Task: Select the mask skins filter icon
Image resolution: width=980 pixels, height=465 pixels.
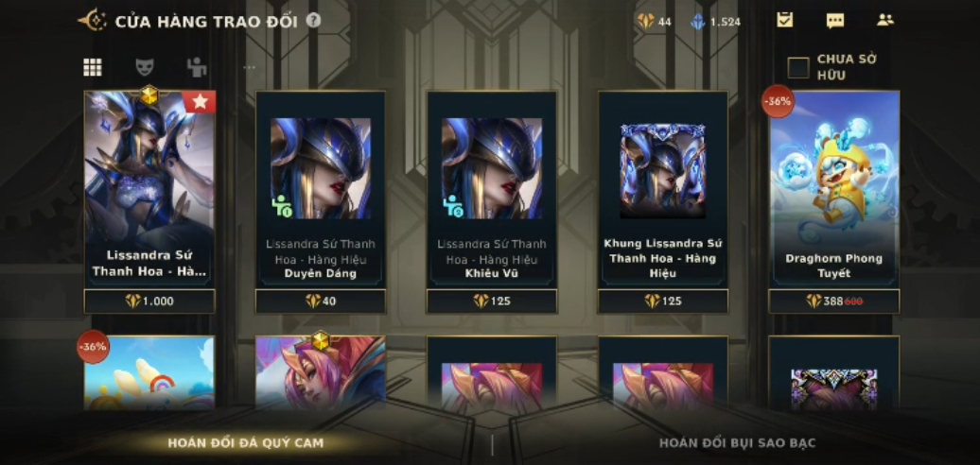Action: pyautogui.click(x=145, y=67)
